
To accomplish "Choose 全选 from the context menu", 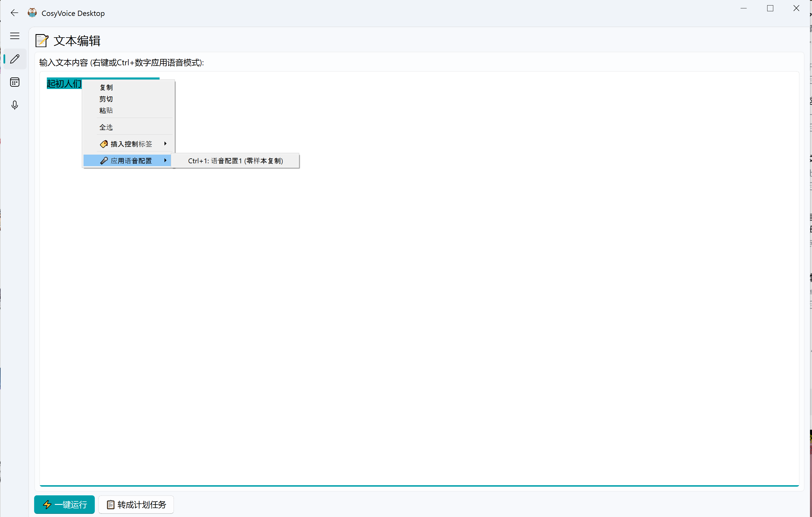I will point(106,127).
